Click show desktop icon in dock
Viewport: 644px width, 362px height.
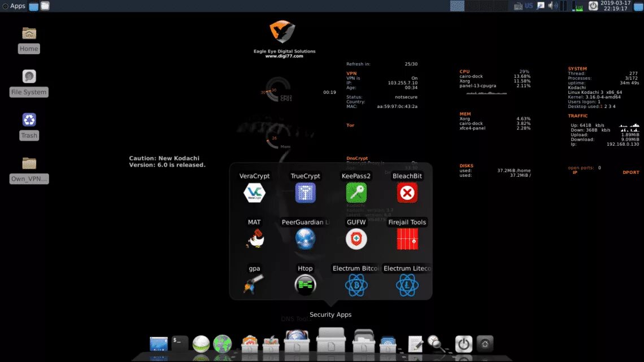(x=159, y=344)
